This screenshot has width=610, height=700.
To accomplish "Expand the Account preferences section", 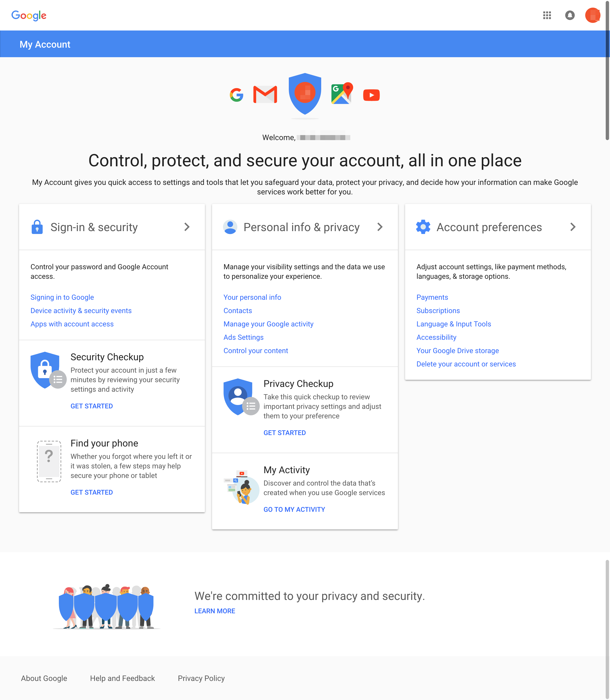I will tap(573, 227).
